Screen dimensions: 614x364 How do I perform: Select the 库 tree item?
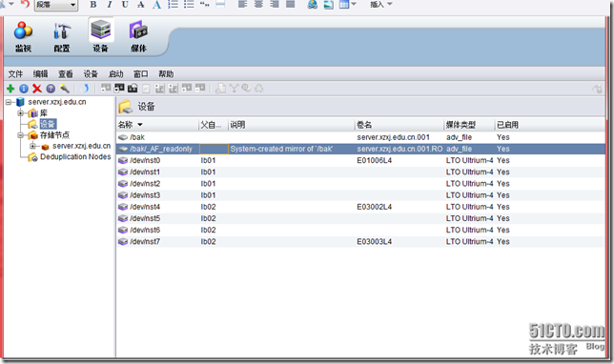44,113
